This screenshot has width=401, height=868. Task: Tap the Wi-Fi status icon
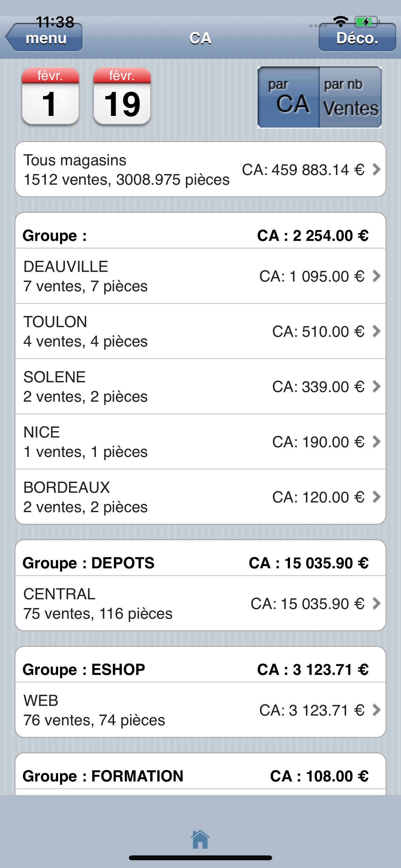(341, 22)
